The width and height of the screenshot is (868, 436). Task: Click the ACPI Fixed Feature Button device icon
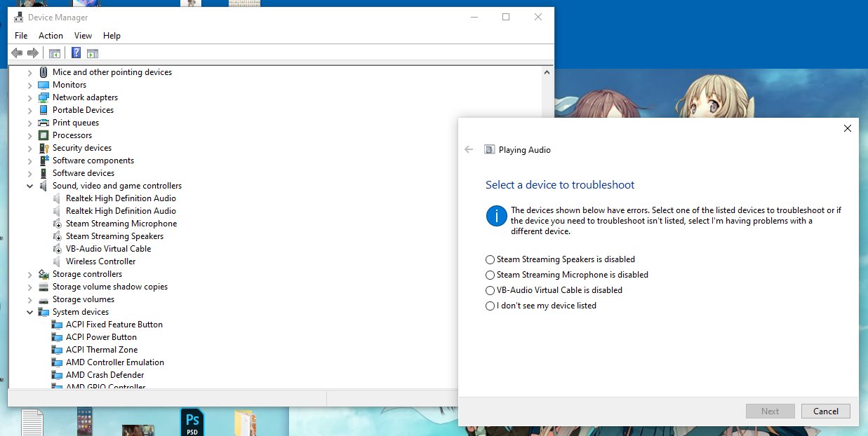[58, 325]
